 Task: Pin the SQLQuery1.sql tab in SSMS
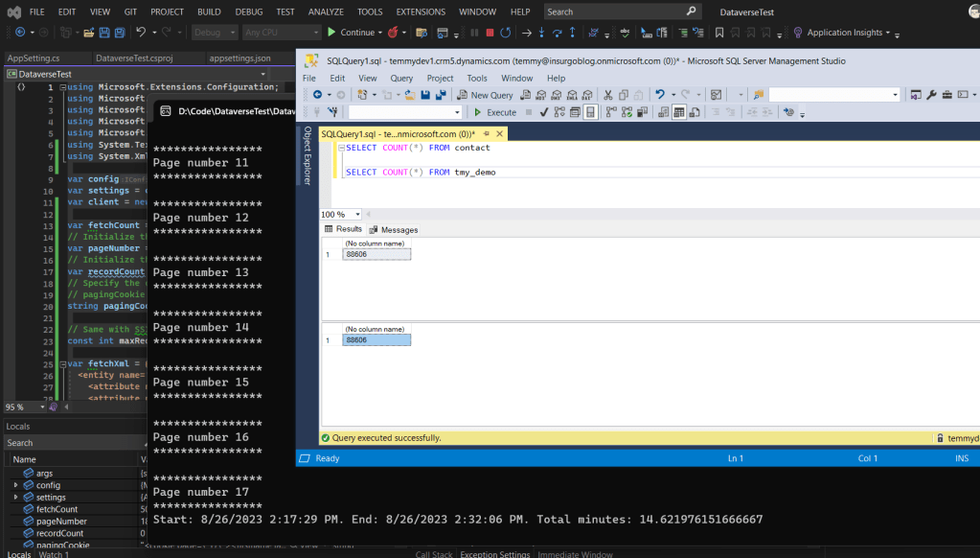487,134
